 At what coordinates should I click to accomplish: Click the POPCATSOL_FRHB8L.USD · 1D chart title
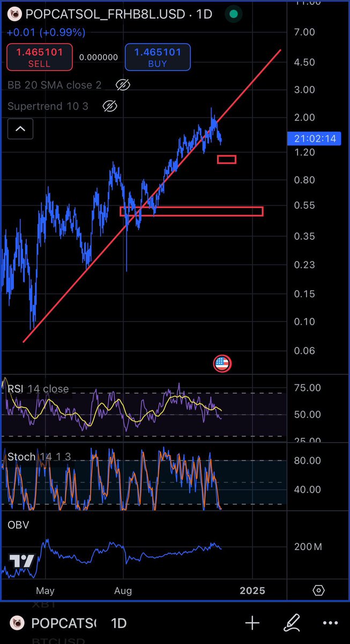(x=118, y=14)
